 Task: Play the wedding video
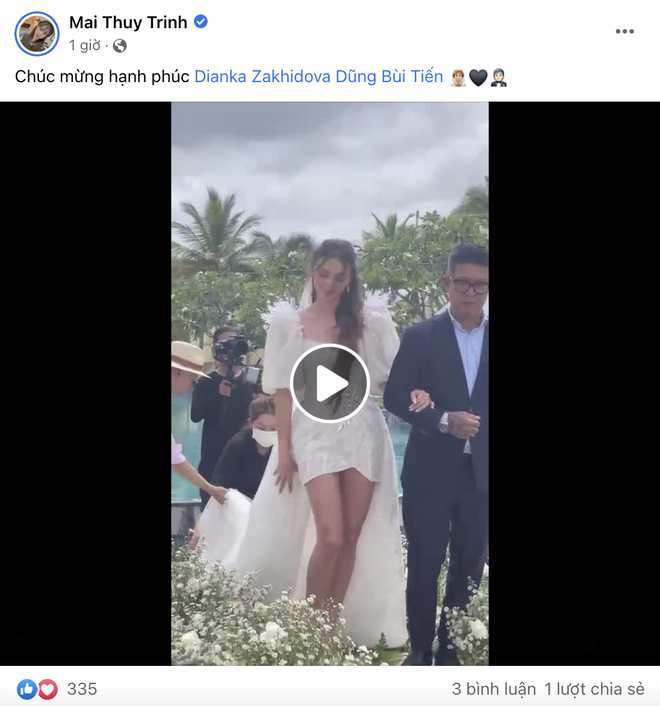coord(330,383)
